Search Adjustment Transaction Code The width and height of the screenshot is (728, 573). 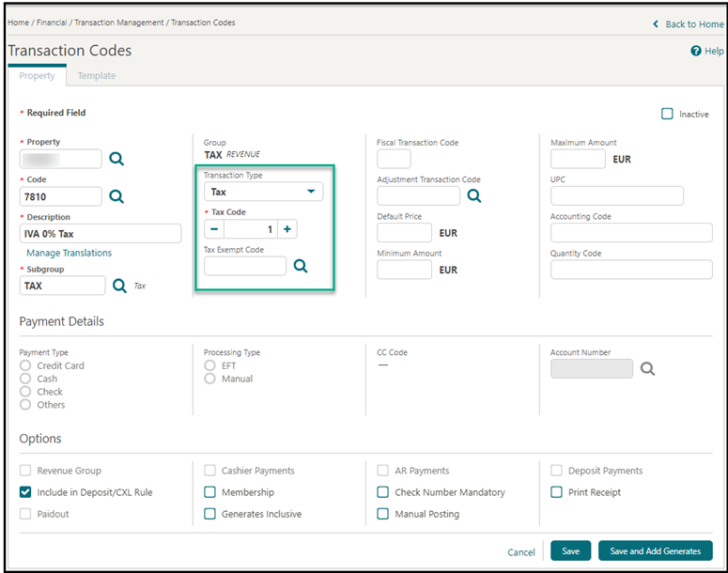[474, 196]
